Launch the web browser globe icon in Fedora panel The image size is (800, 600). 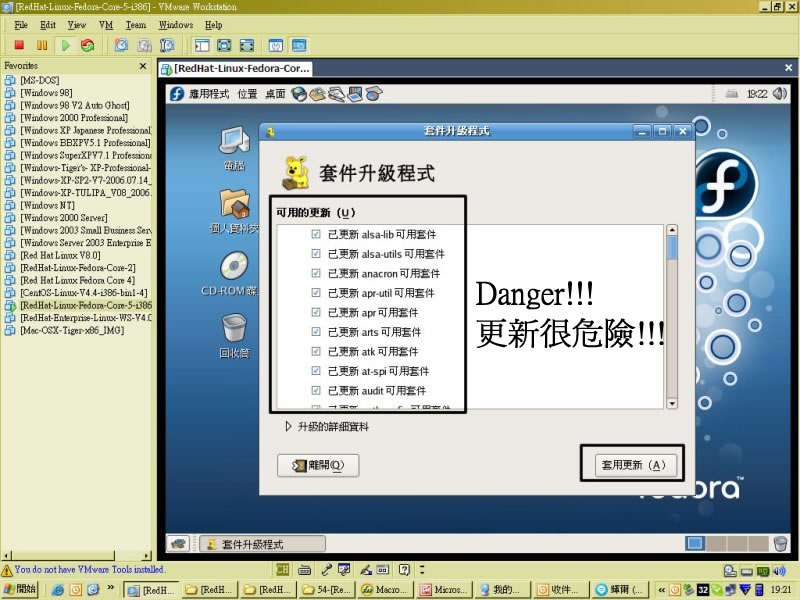298,94
